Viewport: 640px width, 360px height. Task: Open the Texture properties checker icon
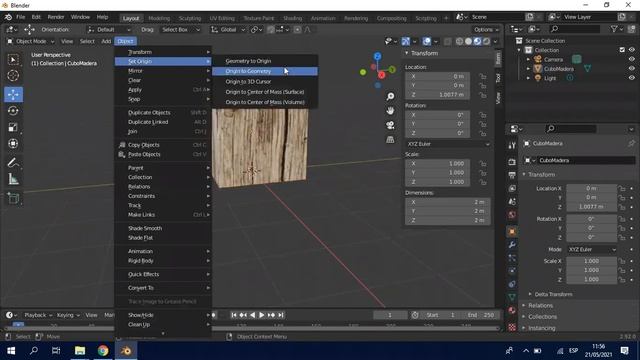click(512, 327)
